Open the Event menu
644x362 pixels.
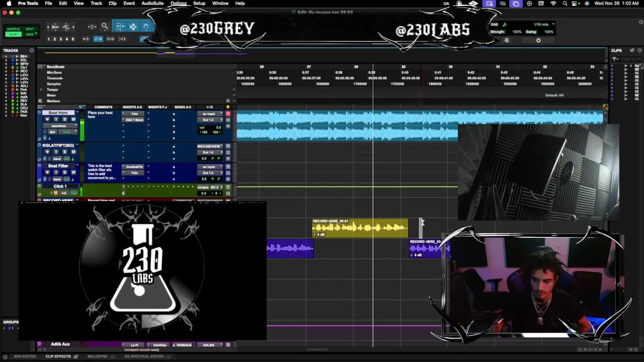(129, 4)
